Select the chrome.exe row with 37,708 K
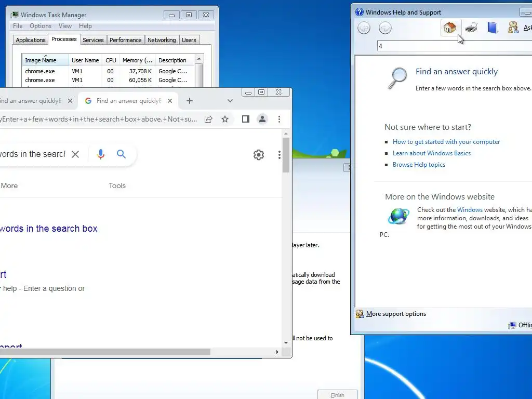The height and width of the screenshot is (399, 532). click(x=109, y=71)
